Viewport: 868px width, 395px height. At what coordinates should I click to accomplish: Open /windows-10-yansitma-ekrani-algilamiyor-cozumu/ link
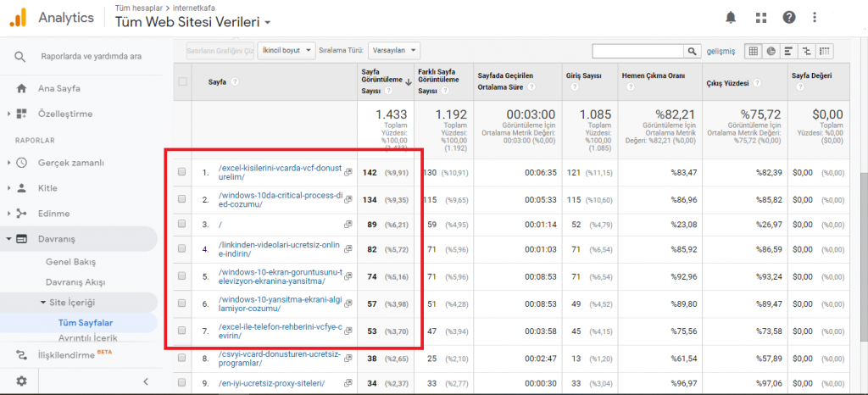[280, 303]
